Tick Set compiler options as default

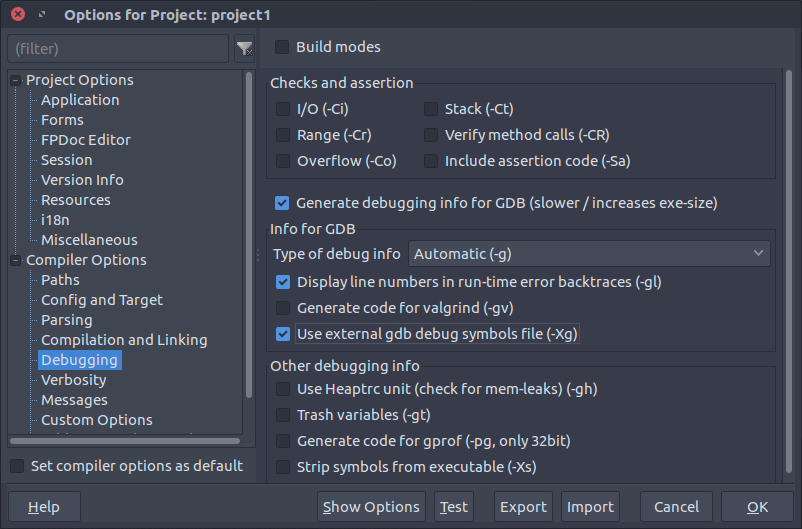17,466
